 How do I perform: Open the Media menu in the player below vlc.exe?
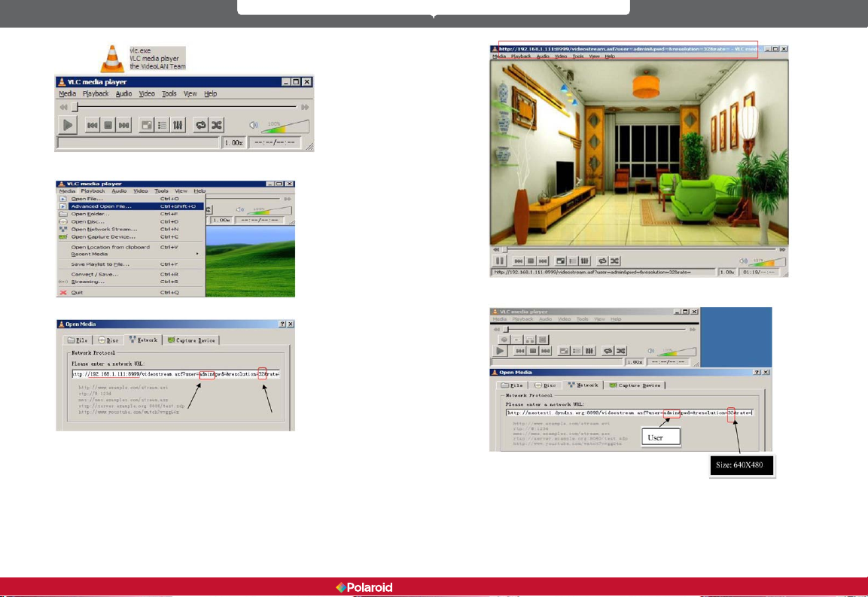tap(68, 94)
